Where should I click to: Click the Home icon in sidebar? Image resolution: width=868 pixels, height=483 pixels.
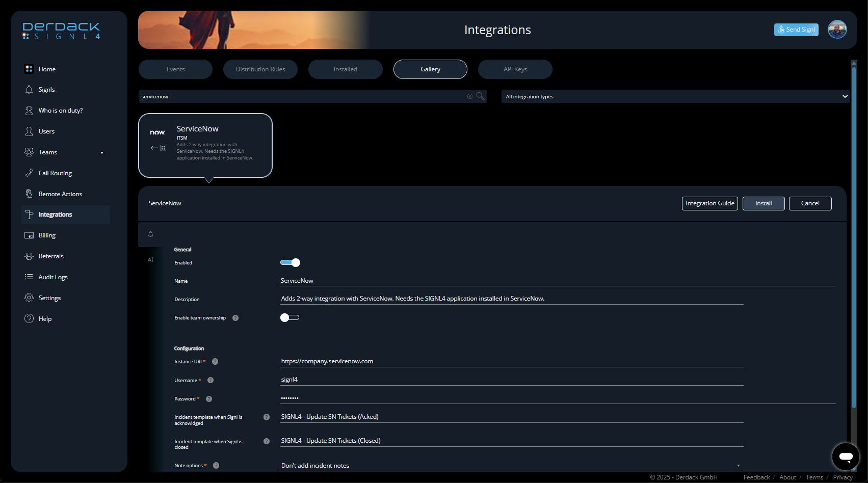[29, 69]
